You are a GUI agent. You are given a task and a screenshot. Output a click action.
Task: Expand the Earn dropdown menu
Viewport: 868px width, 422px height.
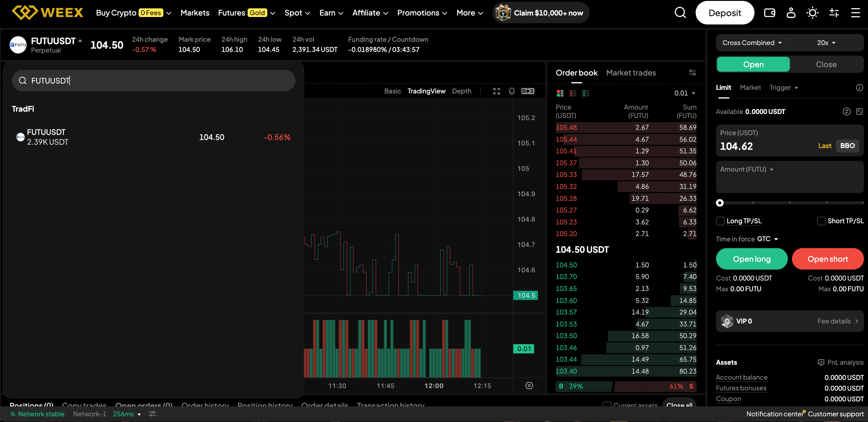pos(331,13)
